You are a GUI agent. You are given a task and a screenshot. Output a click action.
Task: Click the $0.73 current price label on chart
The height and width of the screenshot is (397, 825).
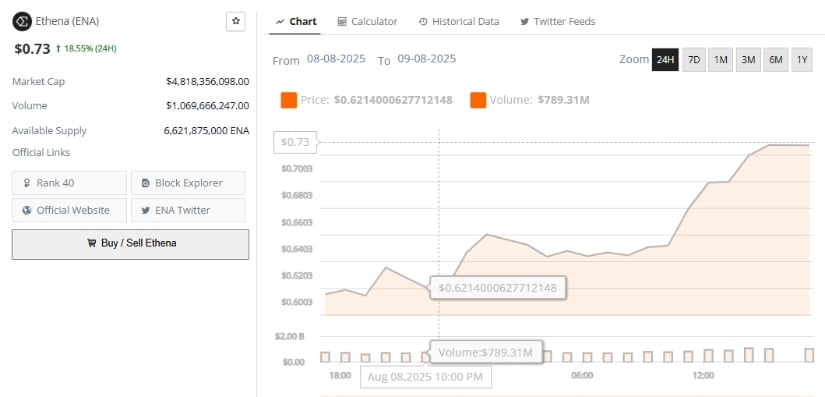pyautogui.click(x=295, y=142)
